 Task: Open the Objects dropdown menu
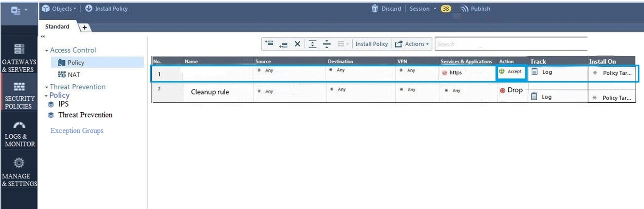59,9
